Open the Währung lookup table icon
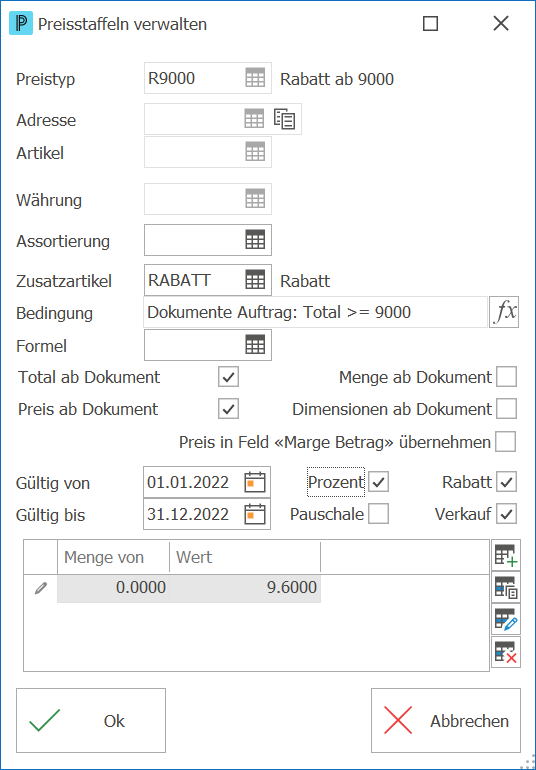The height and width of the screenshot is (770, 536). (x=255, y=199)
